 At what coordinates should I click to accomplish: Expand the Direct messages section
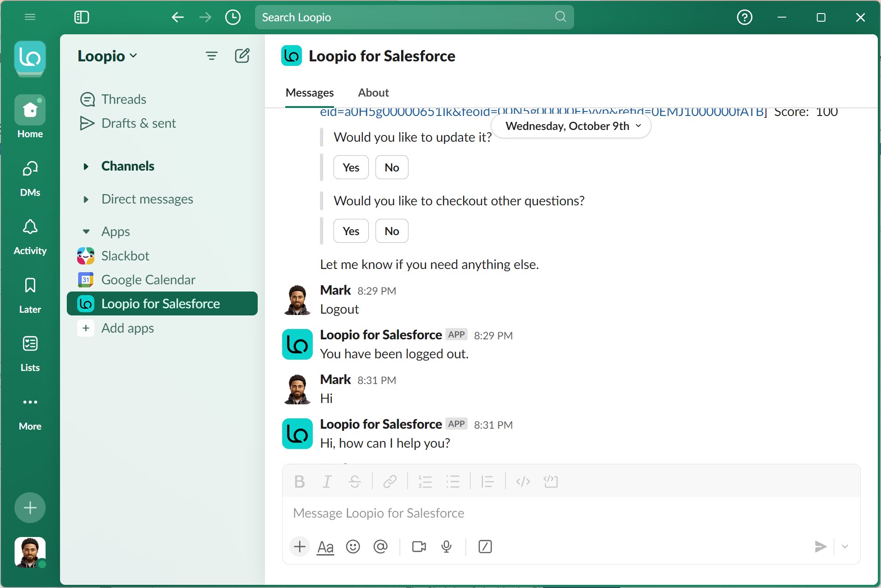(86, 199)
